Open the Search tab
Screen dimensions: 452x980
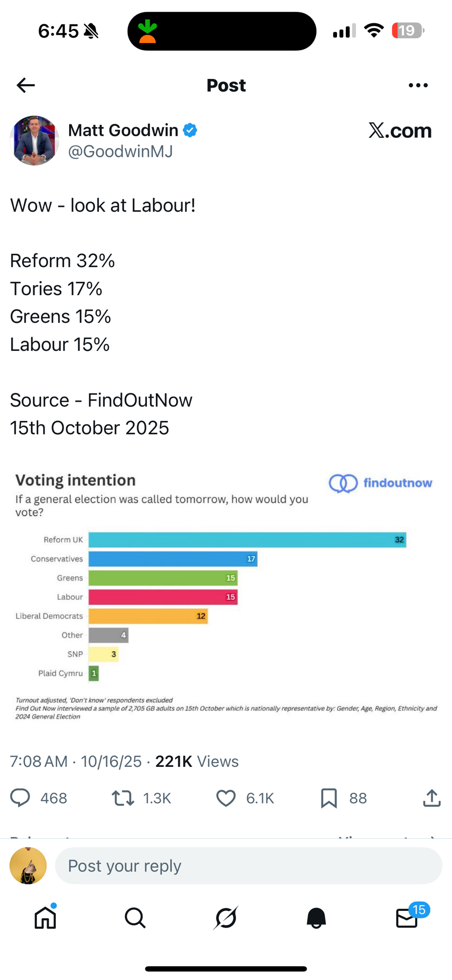[x=135, y=918]
